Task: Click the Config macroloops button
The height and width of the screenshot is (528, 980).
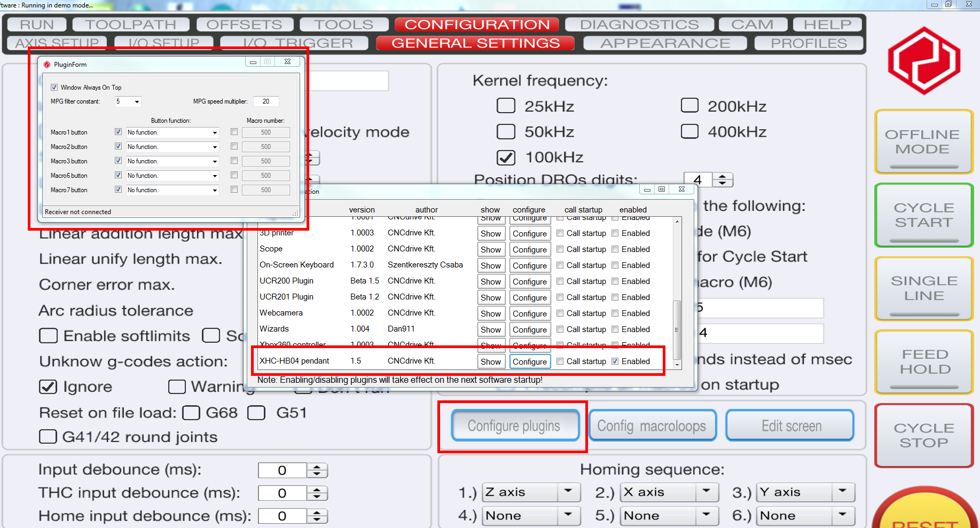Action: pos(652,425)
